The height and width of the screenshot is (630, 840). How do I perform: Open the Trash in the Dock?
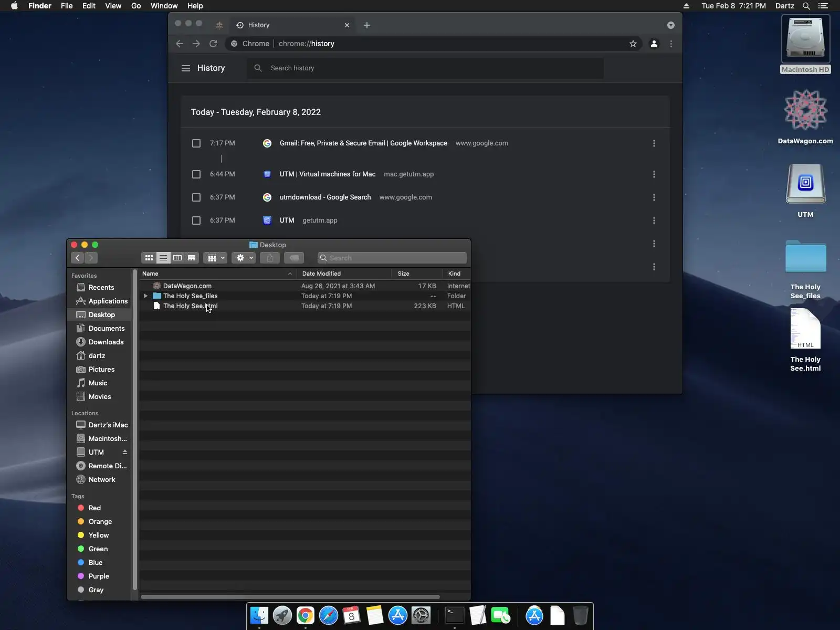(x=581, y=615)
